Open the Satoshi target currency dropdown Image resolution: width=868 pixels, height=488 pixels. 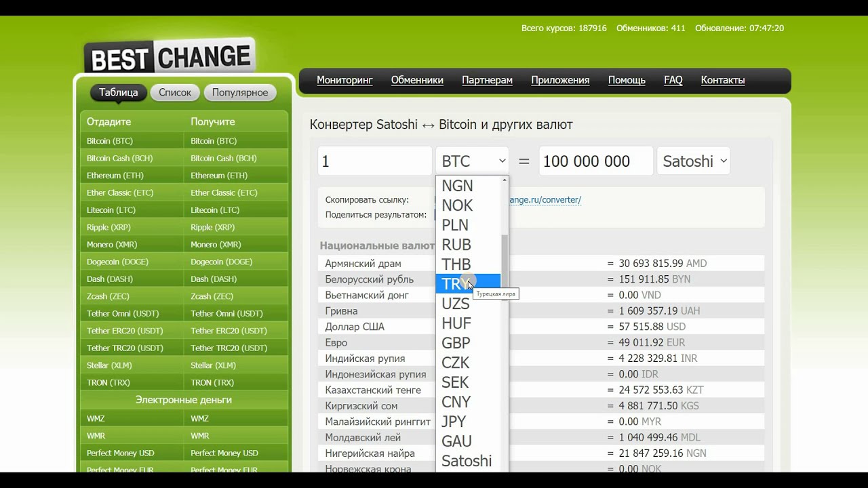[x=693, y=161]
